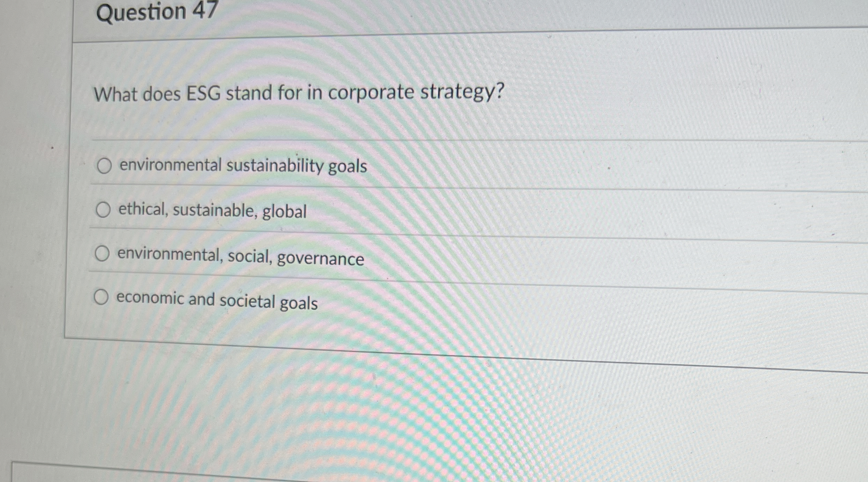Click the answer area below the question
This screenshot has height=482, width=868.
click(x=316, y=231)
